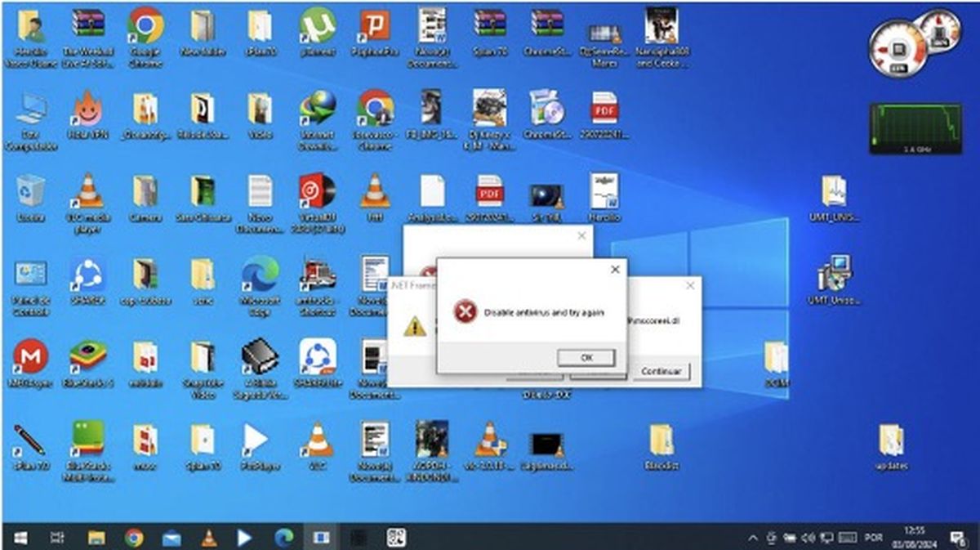Open the Chrome shortcut with profile photo
This screenshot has height=550, width=980.
(x=375, y=120)
